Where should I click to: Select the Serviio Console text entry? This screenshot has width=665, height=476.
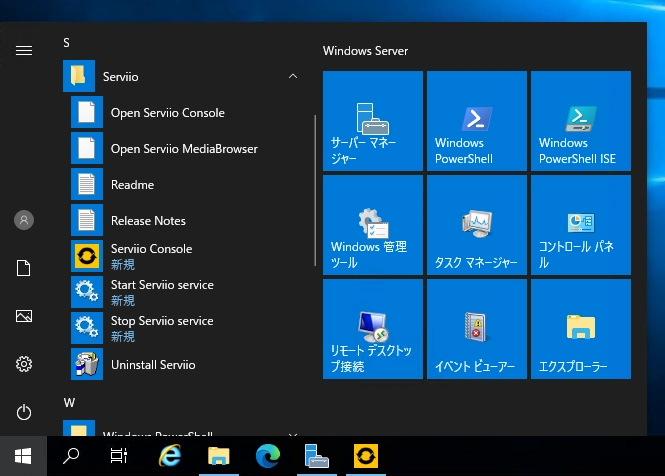[x=151, y=249]
